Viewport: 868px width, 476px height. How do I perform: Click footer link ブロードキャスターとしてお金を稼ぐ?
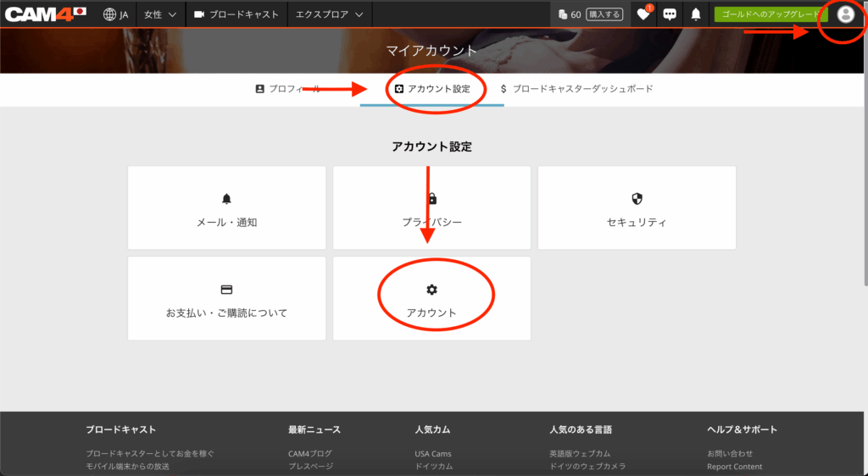(150, 453)
